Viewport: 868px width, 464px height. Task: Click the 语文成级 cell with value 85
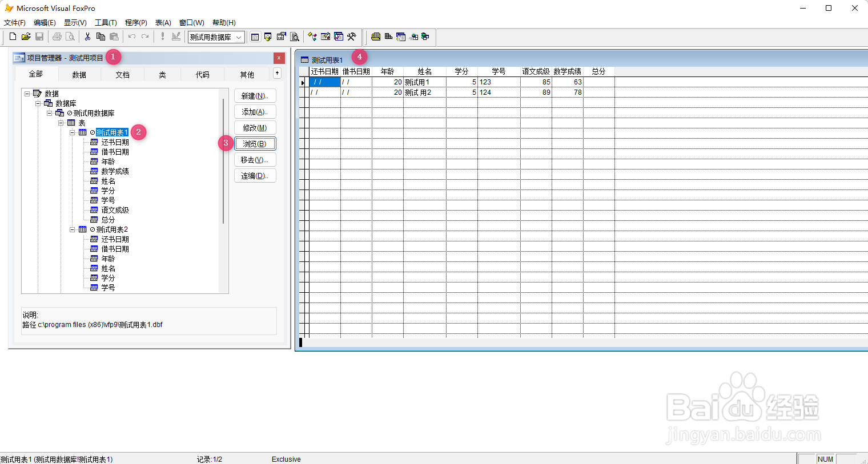[536, 82]
